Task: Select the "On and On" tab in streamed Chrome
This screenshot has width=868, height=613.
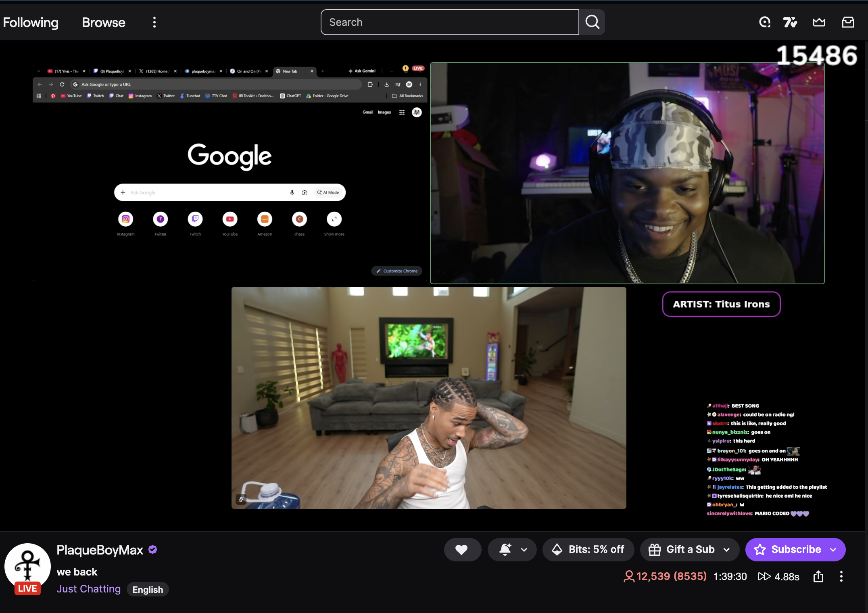Action: point(249,71)
